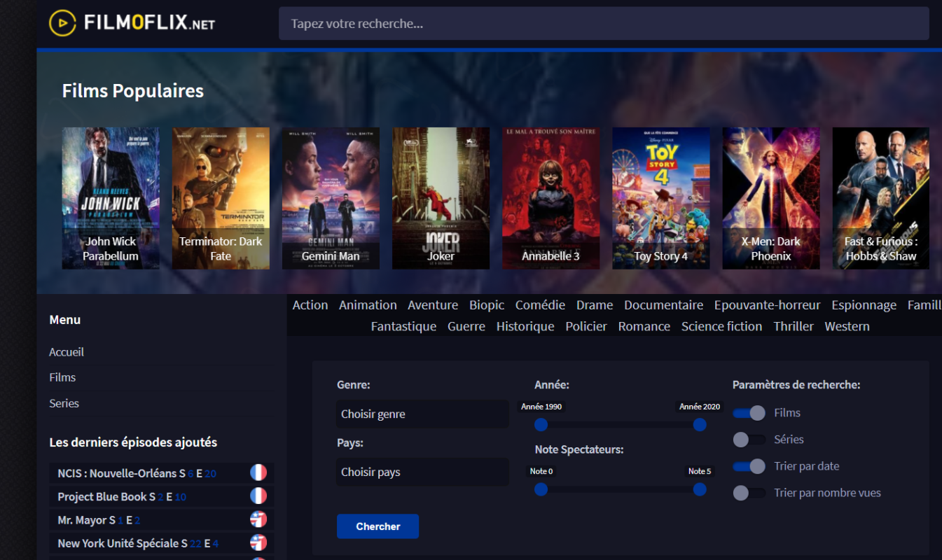Image resolution: width=942 pixels, height=560 pixels.
Task: Select the Thriller genre
Action: pyautogui.click(x=794, y=326)
